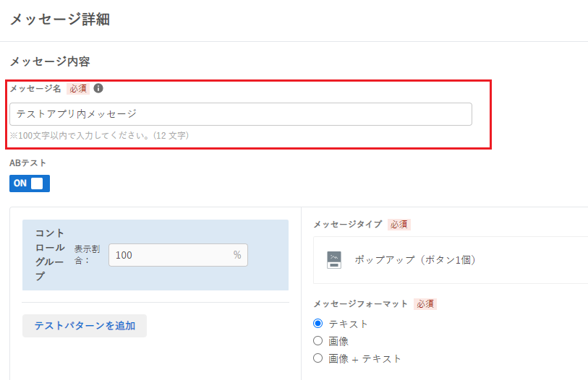Viewport: 588px width, 380px height.
Task: Click the 表示割合 percentage input field
Action: tap(178, 255)
